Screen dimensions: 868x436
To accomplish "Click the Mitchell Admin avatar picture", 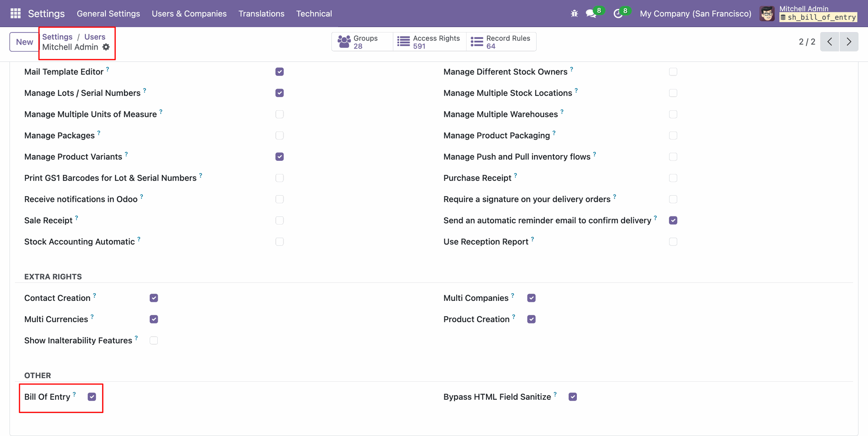I will coord(767,14).
